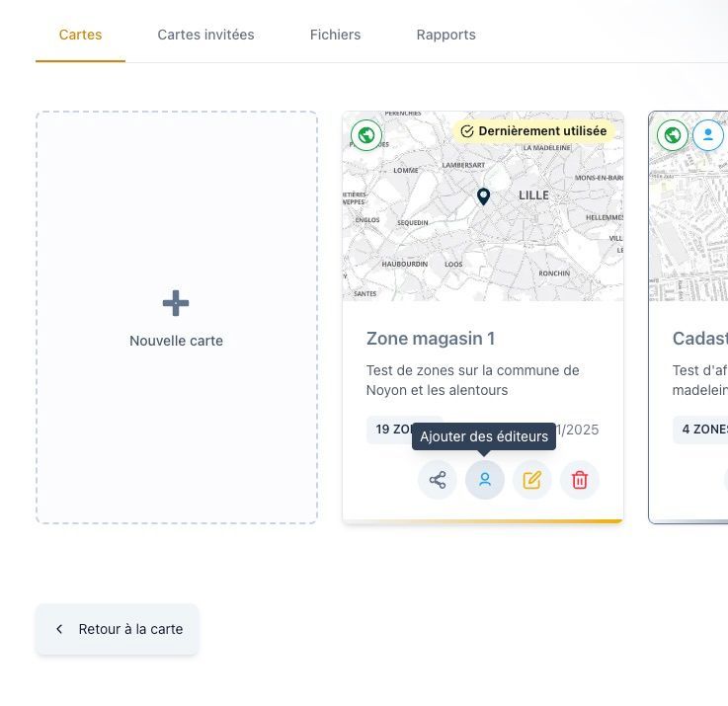The width and height of the screenshot is (728, 706).
Task: Go to the Rapports tab
Action: [x=445, y=35]
